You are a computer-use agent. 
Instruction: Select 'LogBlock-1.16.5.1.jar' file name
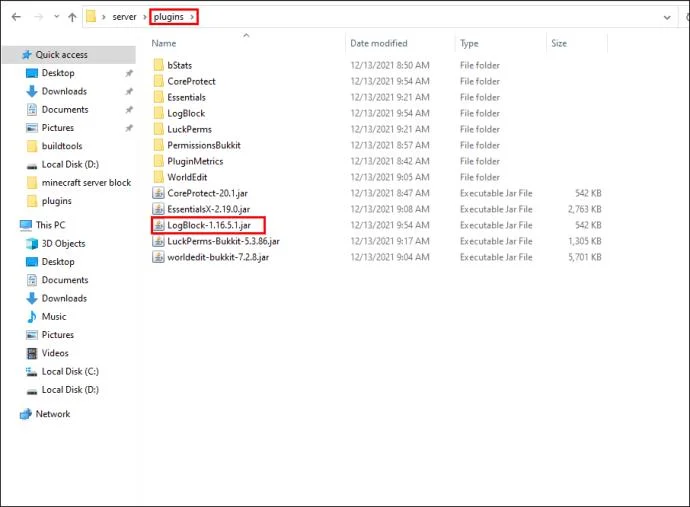point(209,225)
